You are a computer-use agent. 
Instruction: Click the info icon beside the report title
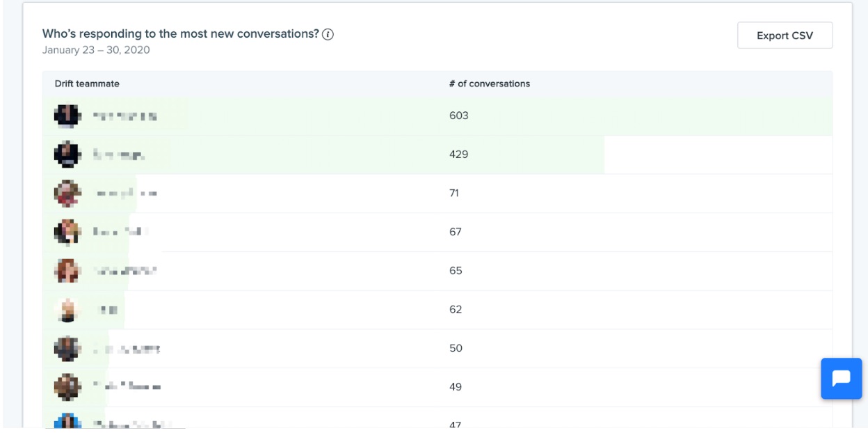coord(328,34)
